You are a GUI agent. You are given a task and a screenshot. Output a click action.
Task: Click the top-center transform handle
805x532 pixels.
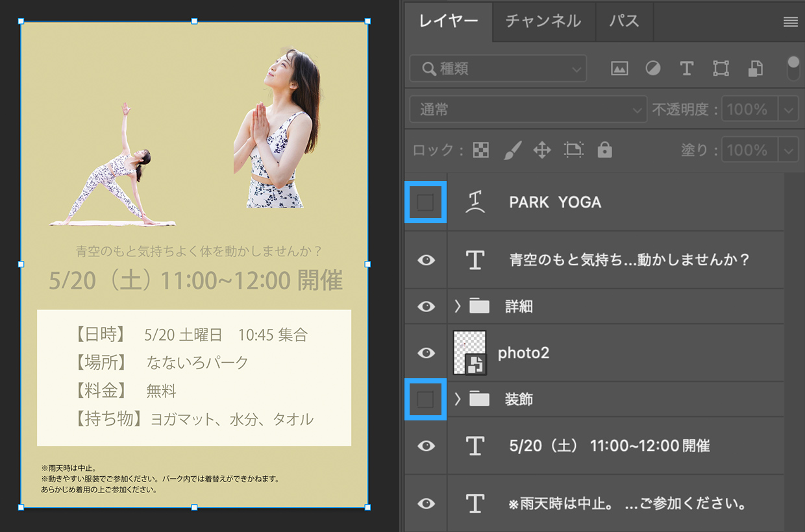[x=194, y=21]
